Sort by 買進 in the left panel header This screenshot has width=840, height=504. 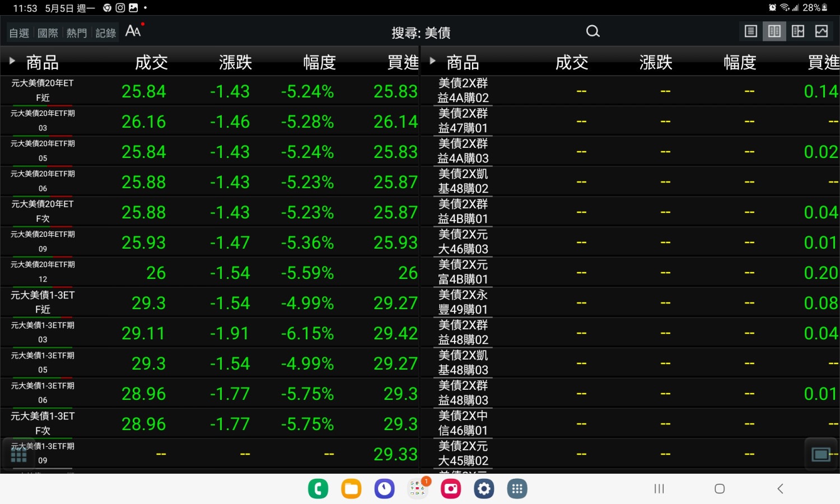(403, 62)
